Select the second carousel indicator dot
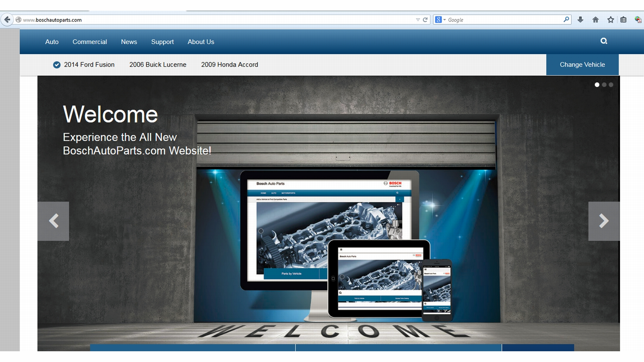Screen dimensions: 644x362 [604, 85]
